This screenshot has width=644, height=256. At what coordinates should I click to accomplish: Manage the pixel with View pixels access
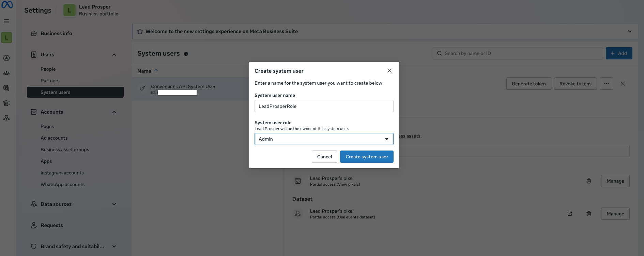coord(615,181)
